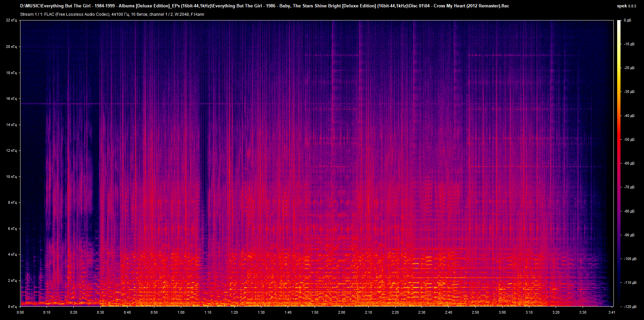Click the '-30 дБ' level scale label
Viewport: 644px width, 320px height.
click(629, 92)
